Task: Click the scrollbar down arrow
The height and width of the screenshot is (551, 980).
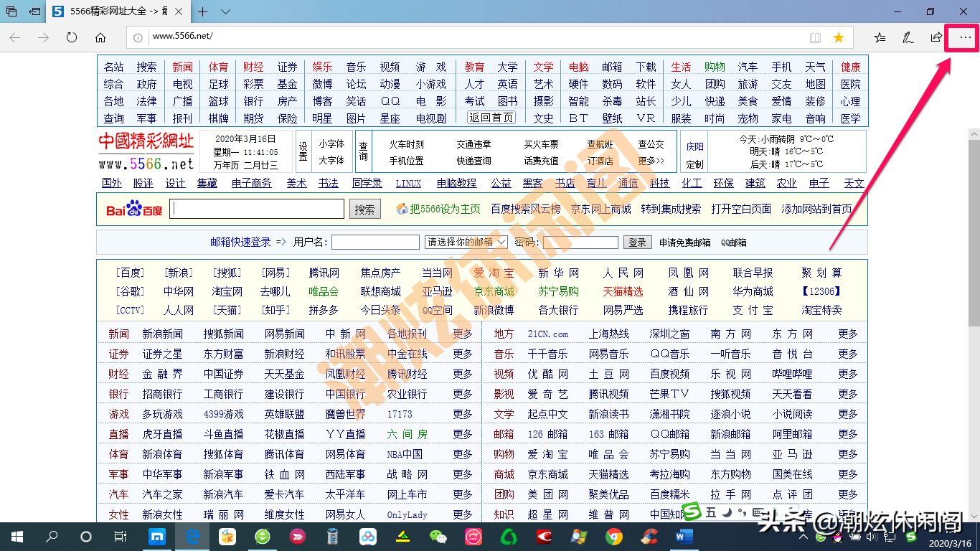Action: pyautogui.click(x=974, y=516)
